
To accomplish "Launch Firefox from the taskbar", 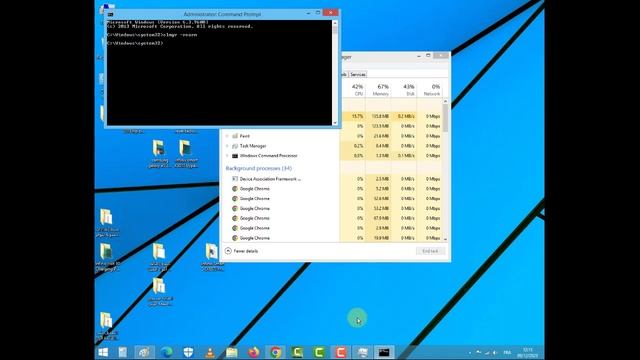I will 253,352.
